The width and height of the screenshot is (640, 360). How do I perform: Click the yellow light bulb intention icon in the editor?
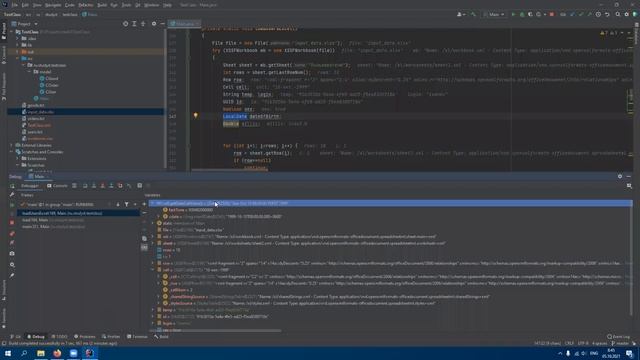196,116
